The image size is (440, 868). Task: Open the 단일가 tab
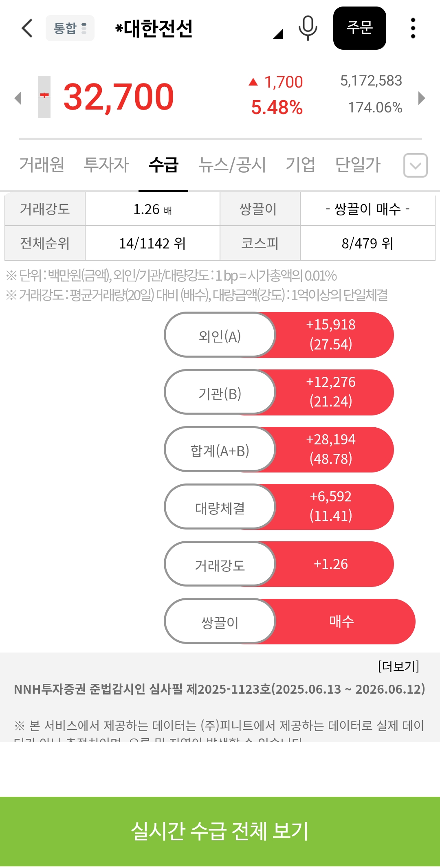coord(358,165)
